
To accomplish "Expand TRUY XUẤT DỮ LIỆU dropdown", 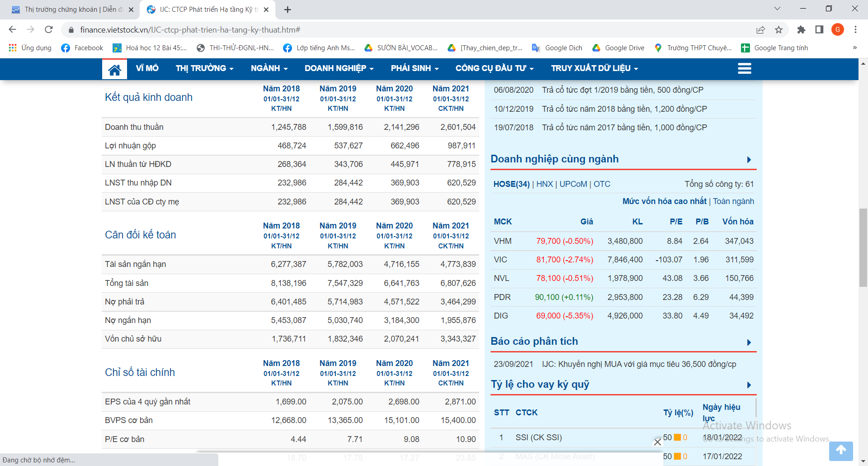I will 594,68.
